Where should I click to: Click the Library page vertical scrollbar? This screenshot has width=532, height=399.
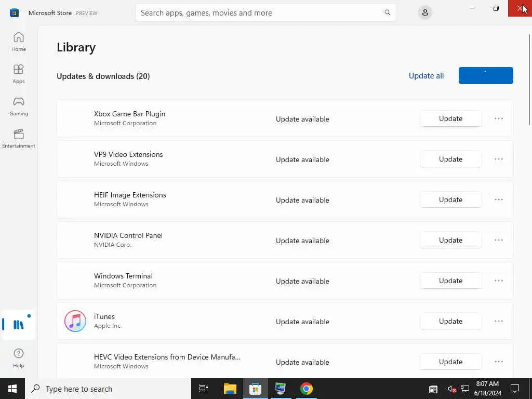529,79
